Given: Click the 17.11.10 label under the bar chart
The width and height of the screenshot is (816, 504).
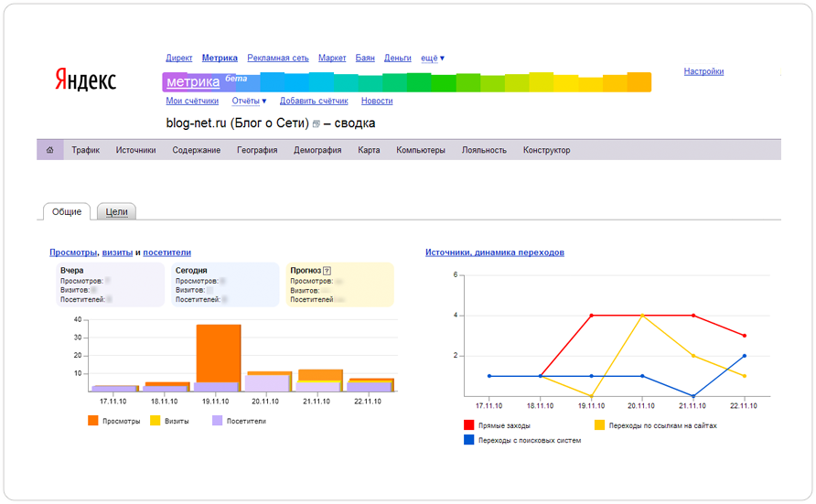Looking at the screenshot, I should click(113, 402).
